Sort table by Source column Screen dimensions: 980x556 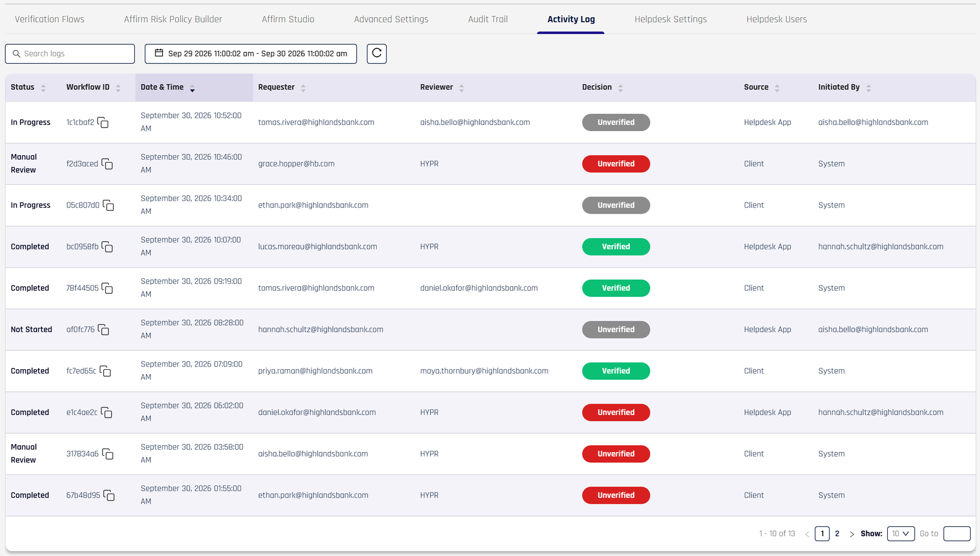(x=777, y=88)
